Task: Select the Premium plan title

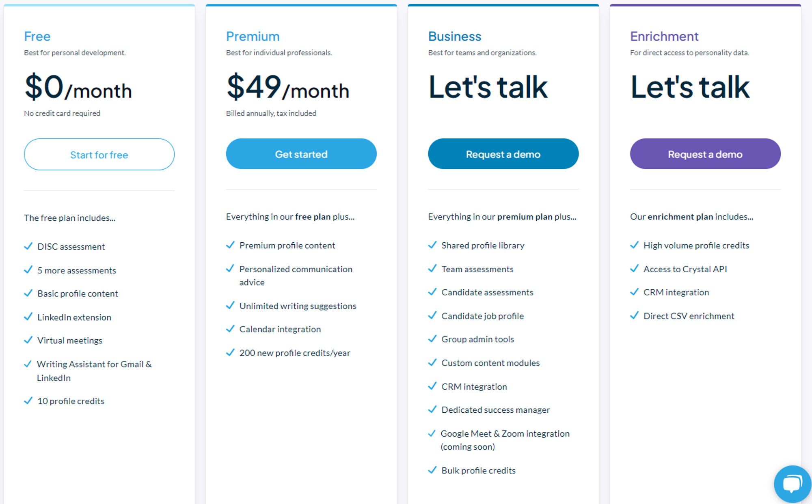Action: pos(253,37)
